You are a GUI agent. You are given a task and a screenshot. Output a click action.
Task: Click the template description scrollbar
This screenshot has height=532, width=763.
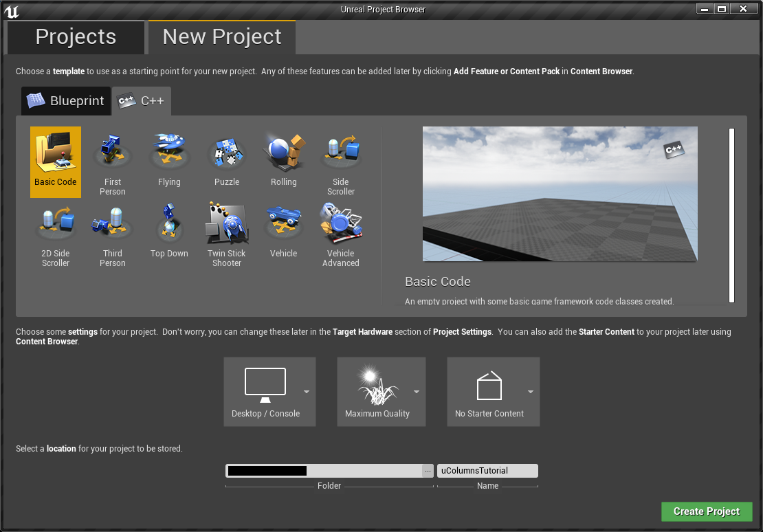tap(731, 215)
